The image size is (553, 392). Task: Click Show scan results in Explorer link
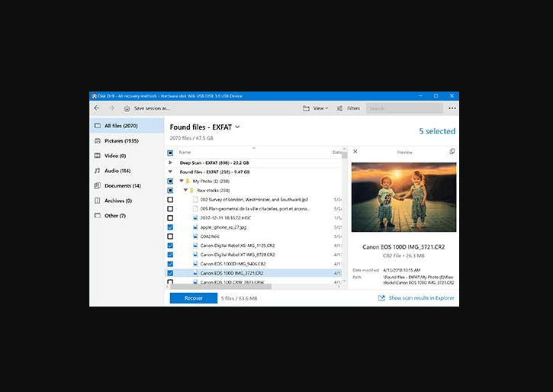[x=422, y=298]
